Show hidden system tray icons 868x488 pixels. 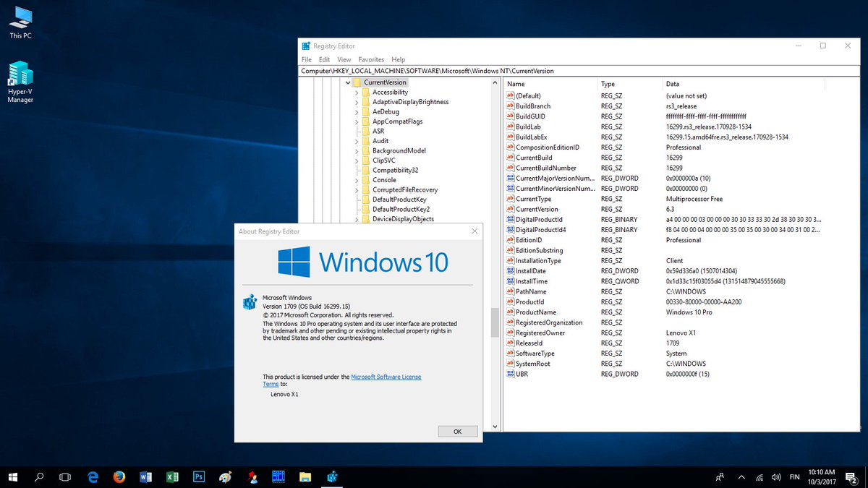(741, 477)
